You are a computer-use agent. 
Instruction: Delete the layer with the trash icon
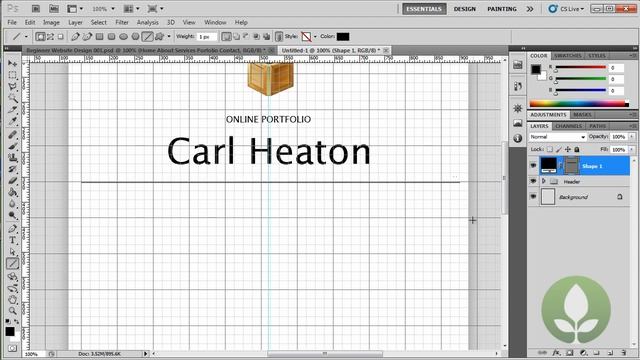[x=623, y=352]
